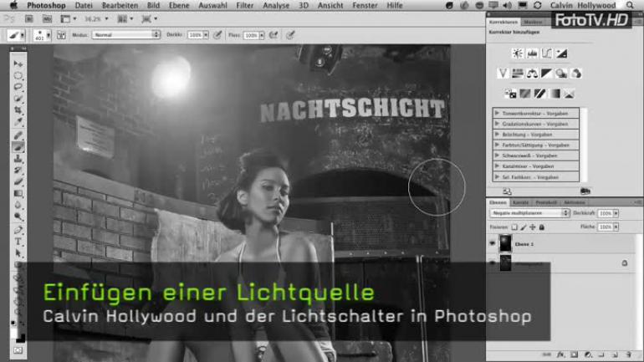Create new fill or adjustment layer
644x362 pixels.
pos(588,354)
